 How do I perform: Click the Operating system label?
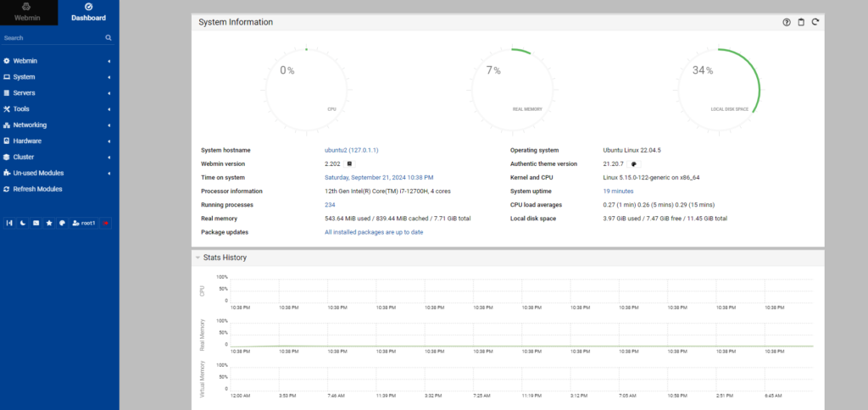[534, 150]
